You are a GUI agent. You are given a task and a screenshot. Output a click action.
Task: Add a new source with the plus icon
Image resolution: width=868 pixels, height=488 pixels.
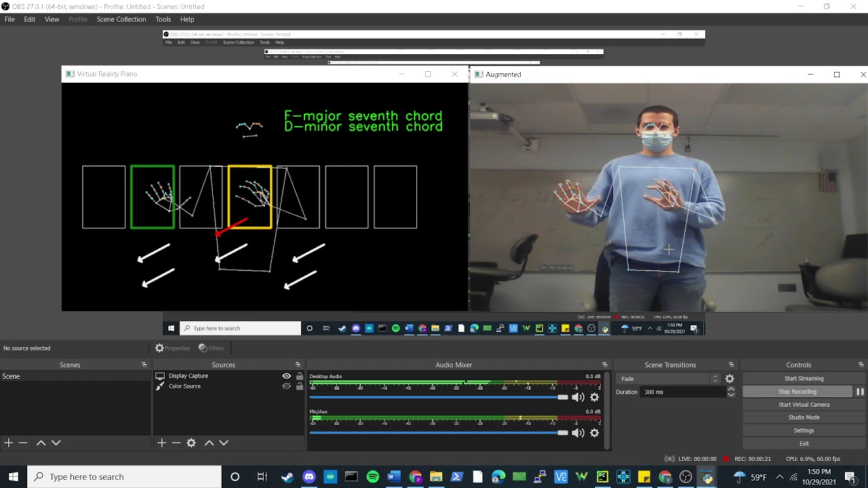(161, 443)
